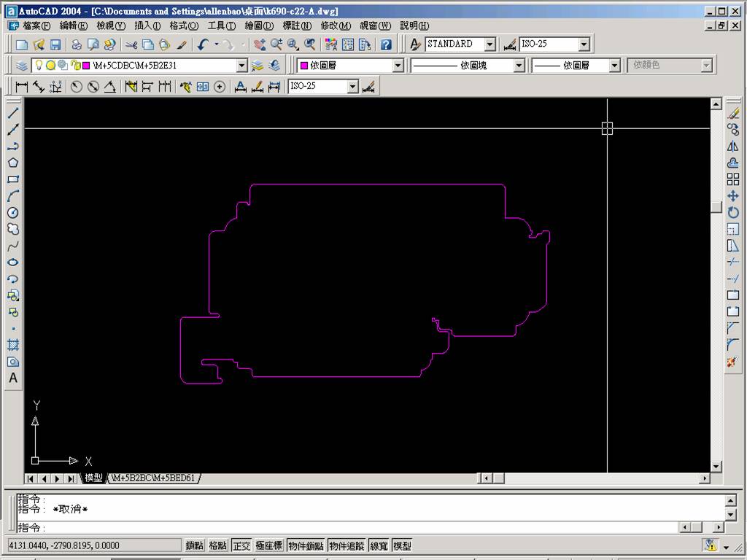747x560 pixels.
Task: Click the horizontal scrollbar thumb of drawing
Action: [x=498, y=478]
